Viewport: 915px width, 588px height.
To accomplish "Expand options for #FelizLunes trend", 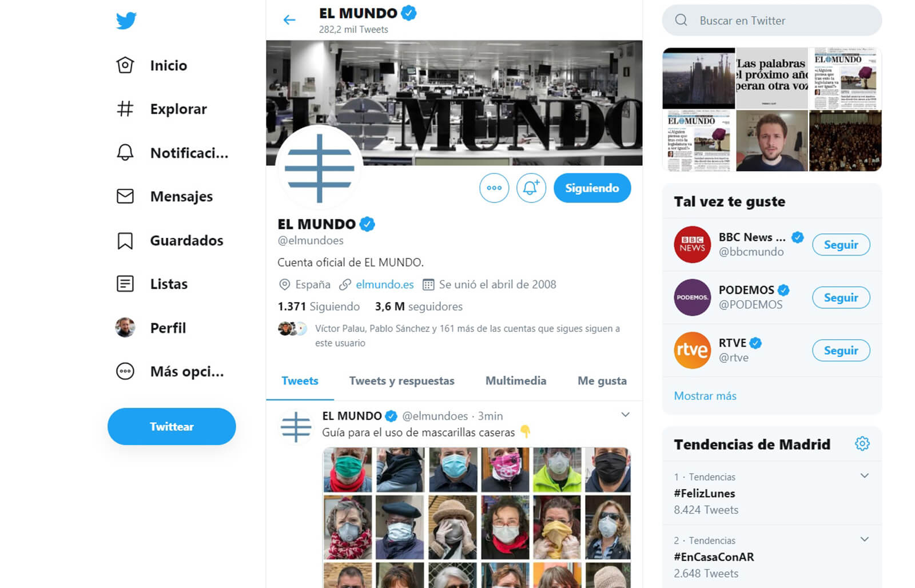I will (864, 476).
